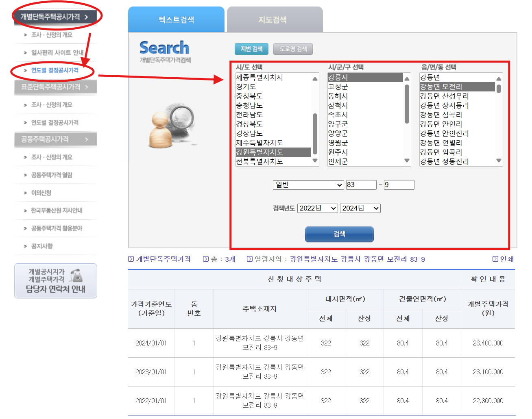The image size is (532, 419).
Task: Click the 읍/면/동 list scrollbar thumb
Action: [x=499, y=88]
